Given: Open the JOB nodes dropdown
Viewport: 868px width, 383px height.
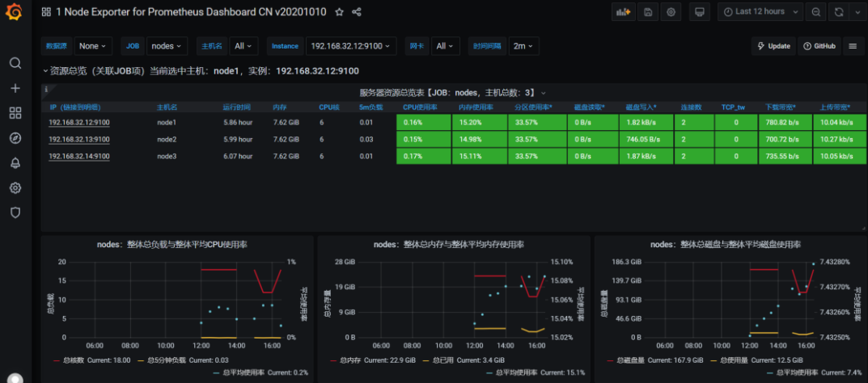Looking at the screenshot, I should [167, 46].
